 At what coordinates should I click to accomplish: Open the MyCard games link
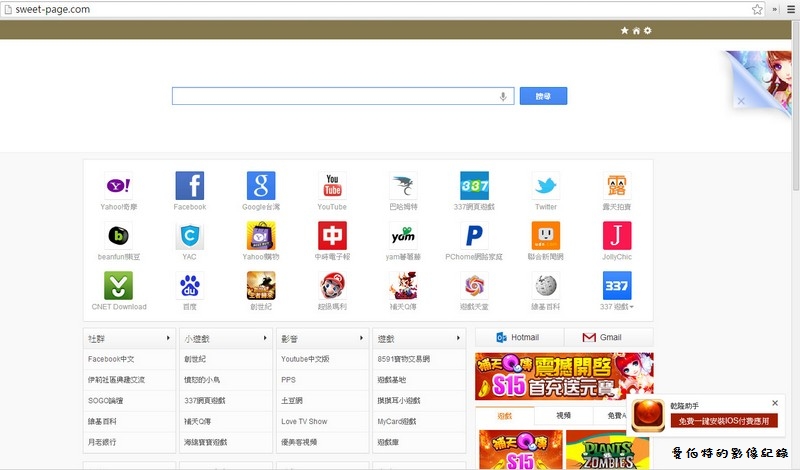[397, 422]
